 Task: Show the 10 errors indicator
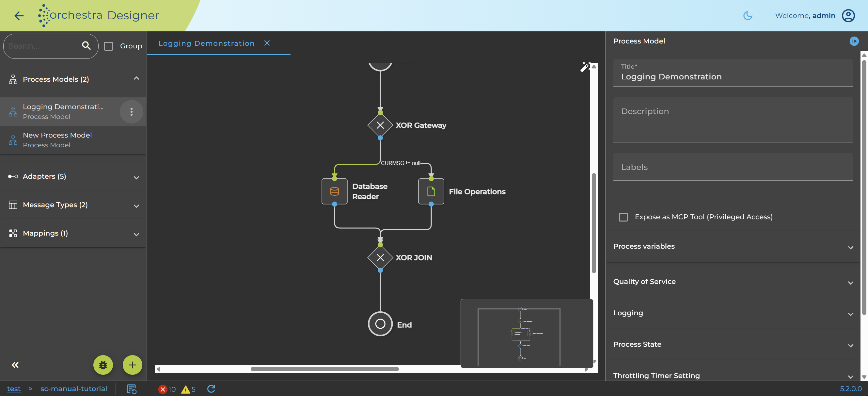pyautogui.click(x=167, y=389)
